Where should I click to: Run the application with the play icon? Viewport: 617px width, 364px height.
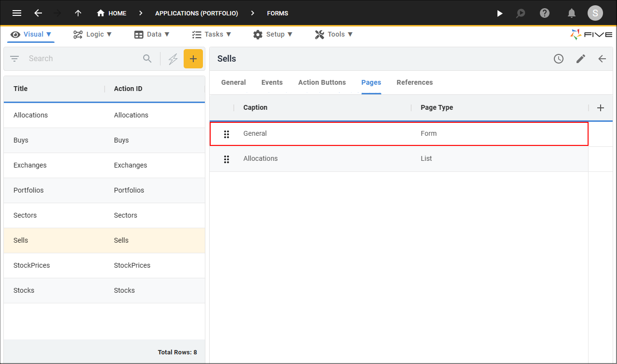(x=500, y=13)
